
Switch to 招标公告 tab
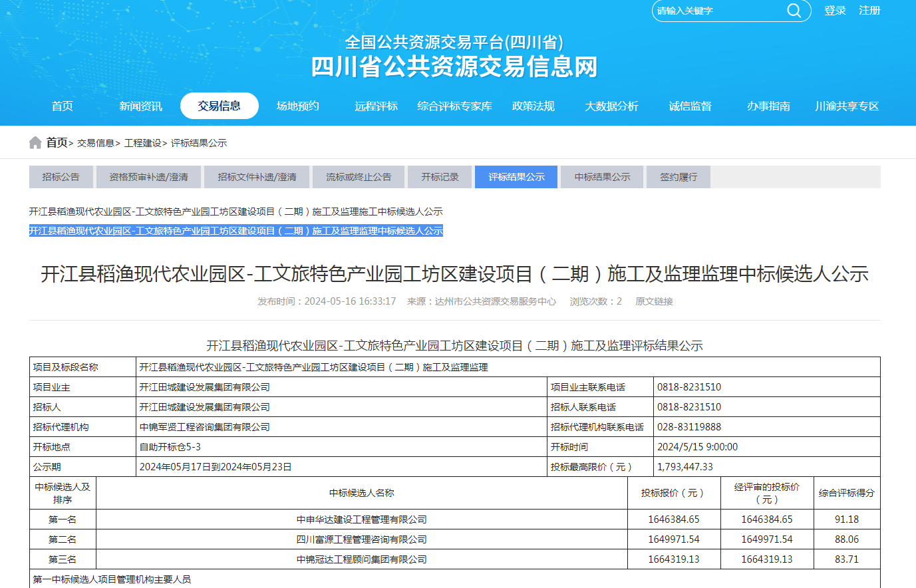coord(61,177)
